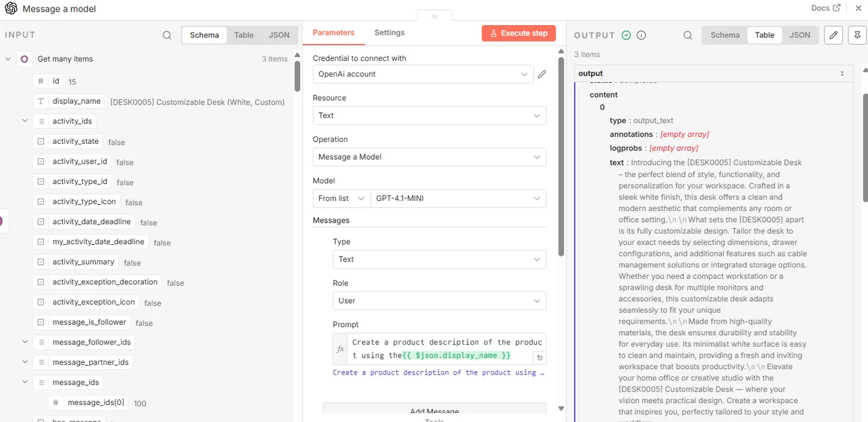Viewport: 868px width, 422px height.
Task: Edit output with pencil button
Action: pos(833,35)
